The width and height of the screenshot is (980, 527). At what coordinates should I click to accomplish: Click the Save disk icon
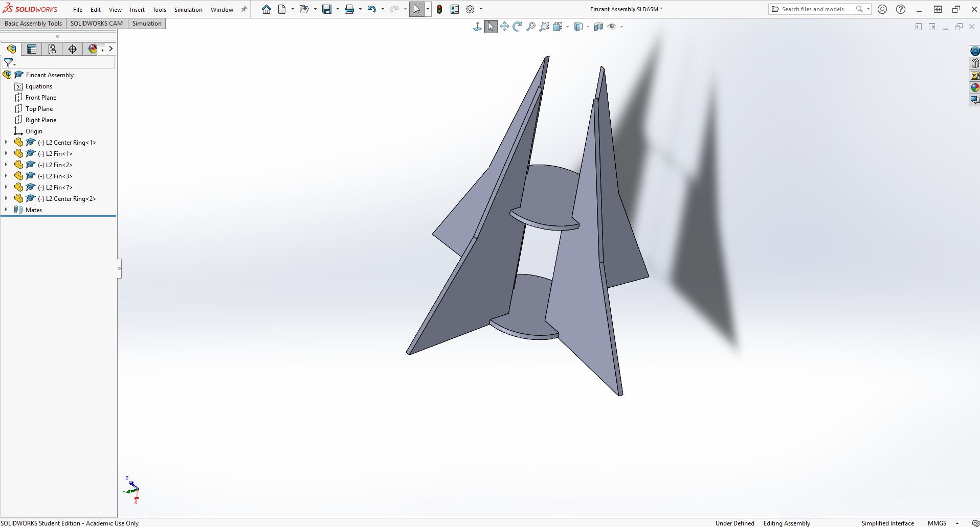click(327, 9)
